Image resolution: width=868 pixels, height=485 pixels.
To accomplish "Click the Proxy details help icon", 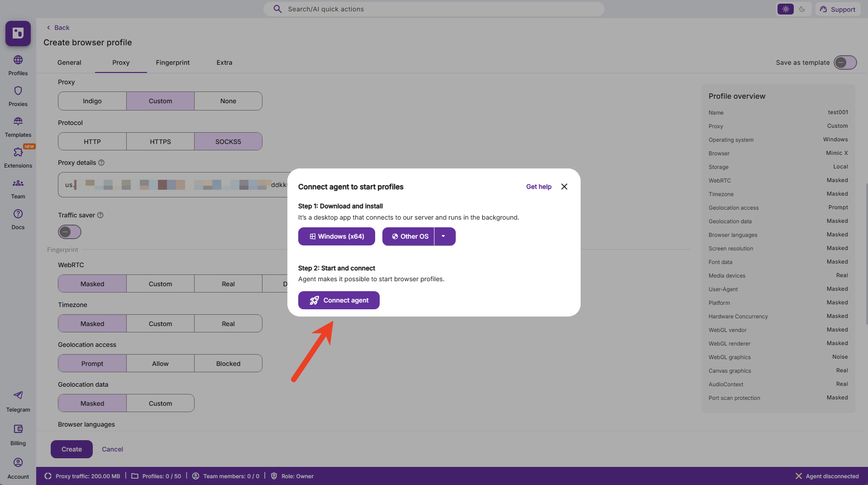I will point(101,163).
